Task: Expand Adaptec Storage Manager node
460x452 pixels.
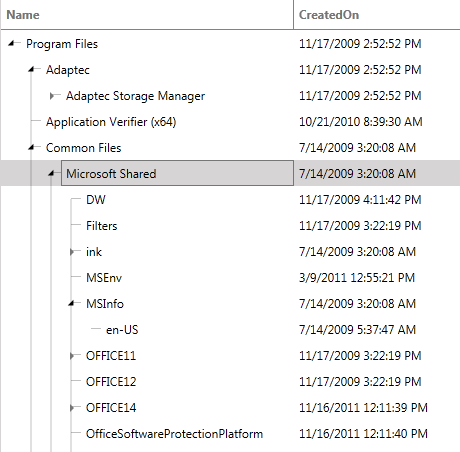Action: [52, 96]
